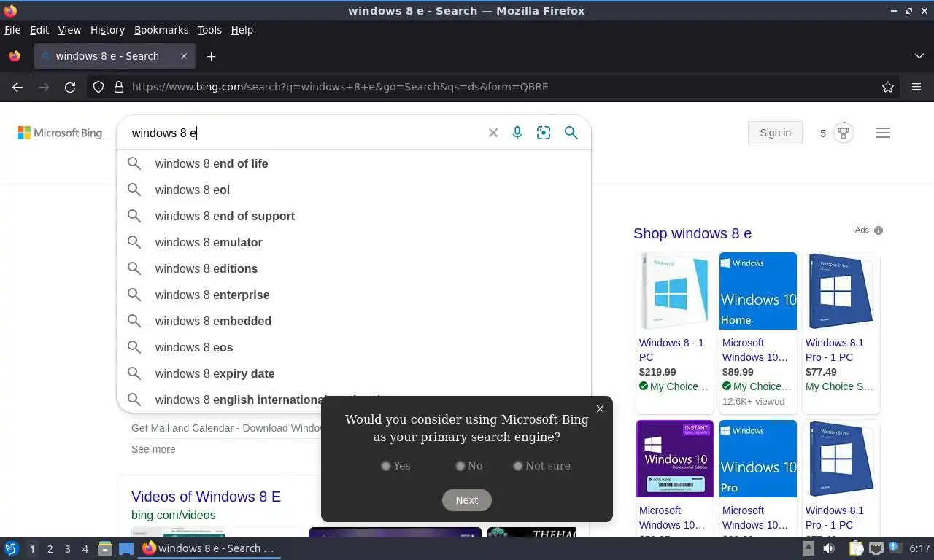This screenshot has width=934, height=560.
Task: Open the bing.com/videos link
Action: click(173, 515)
